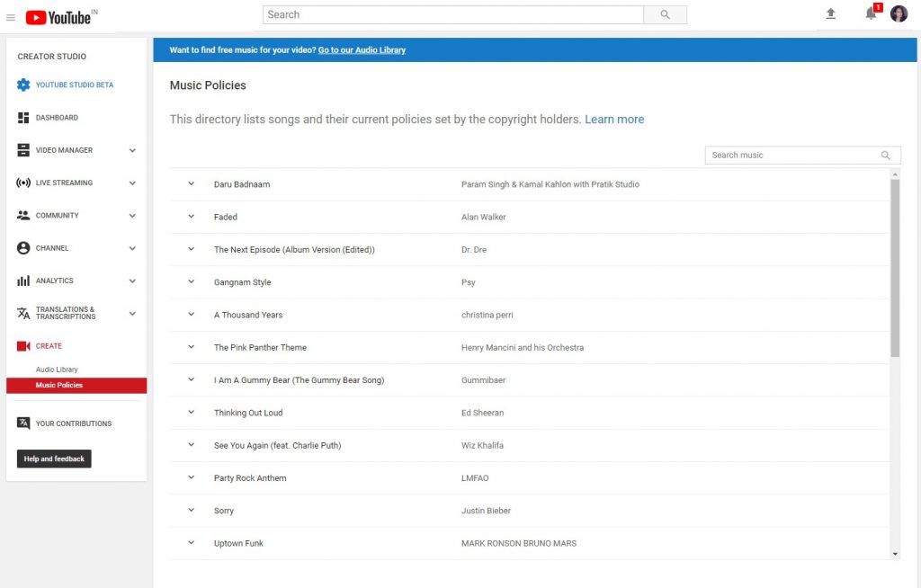Click the scrollbar down arrow
The height and width of the screenshot is (588, 921).
pos(895,553)
